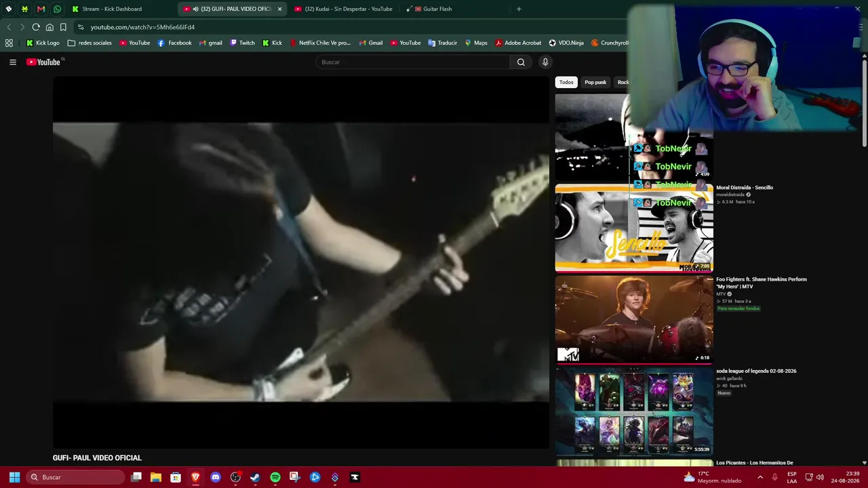Open the Facebook bookmark
Image resolution: width=868 pixels, height=488 pixels.
pos(174,43)
